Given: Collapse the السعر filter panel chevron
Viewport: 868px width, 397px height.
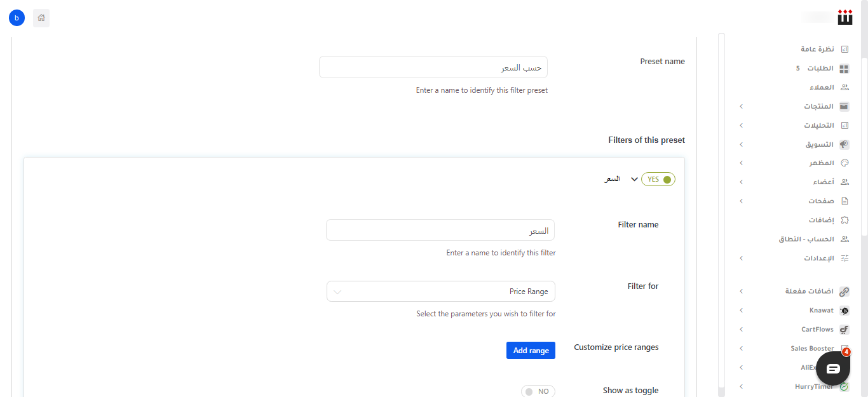Looking at the screenshot, I should tap(634, 179).
